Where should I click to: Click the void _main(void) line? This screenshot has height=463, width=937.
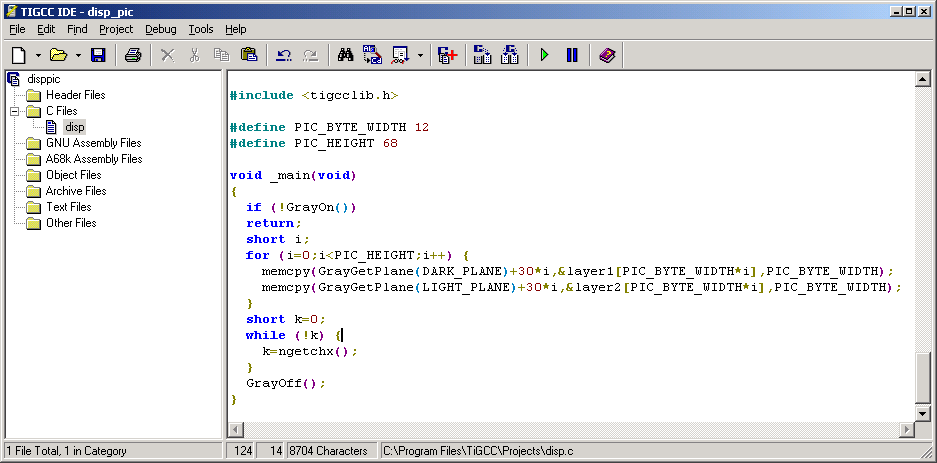tap(293, 176)
